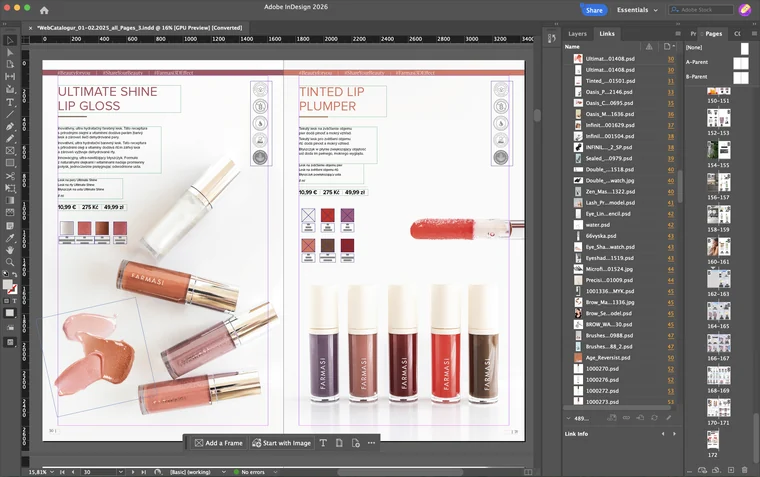Select the Type tool in toolbox
This screenshot has width=760, height=477.
10,102
